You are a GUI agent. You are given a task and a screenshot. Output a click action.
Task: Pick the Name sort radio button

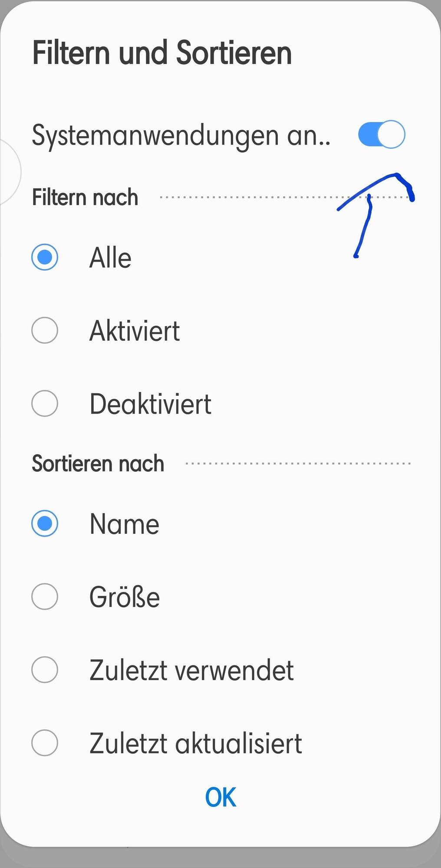45,523
